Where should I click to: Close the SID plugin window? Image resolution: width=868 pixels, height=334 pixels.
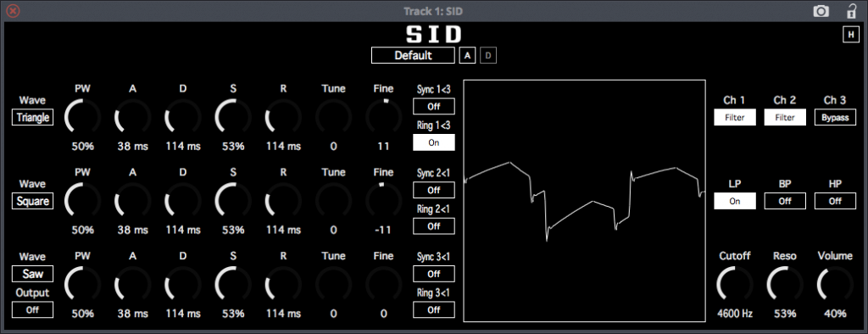coord(13,10)
